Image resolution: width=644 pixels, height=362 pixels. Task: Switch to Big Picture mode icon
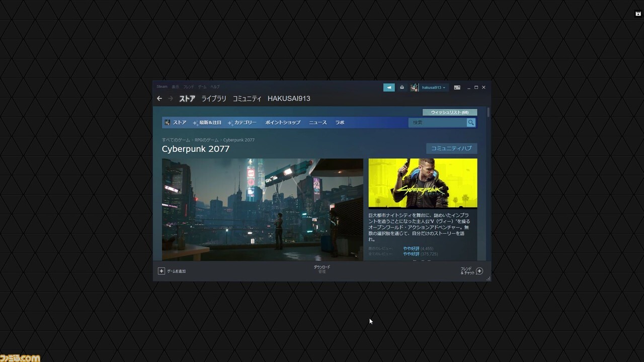(457, 87)
